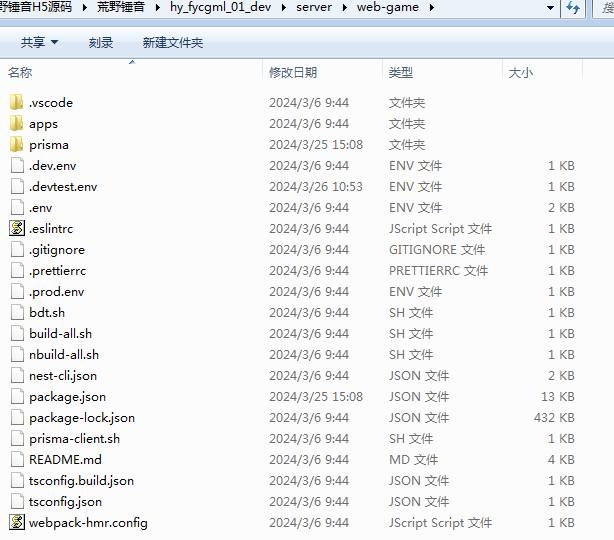Select the package.json file icon

(16, 397)
